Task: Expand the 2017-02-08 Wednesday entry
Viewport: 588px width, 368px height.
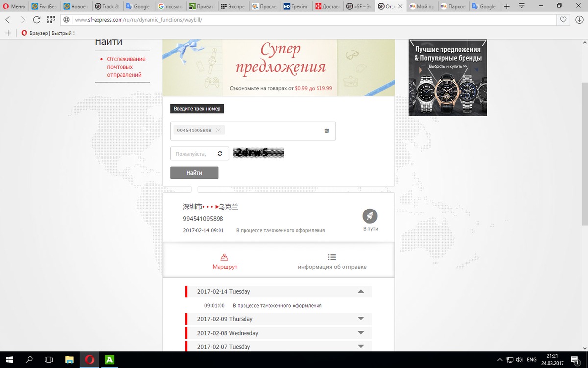Action: coord(361,333)
